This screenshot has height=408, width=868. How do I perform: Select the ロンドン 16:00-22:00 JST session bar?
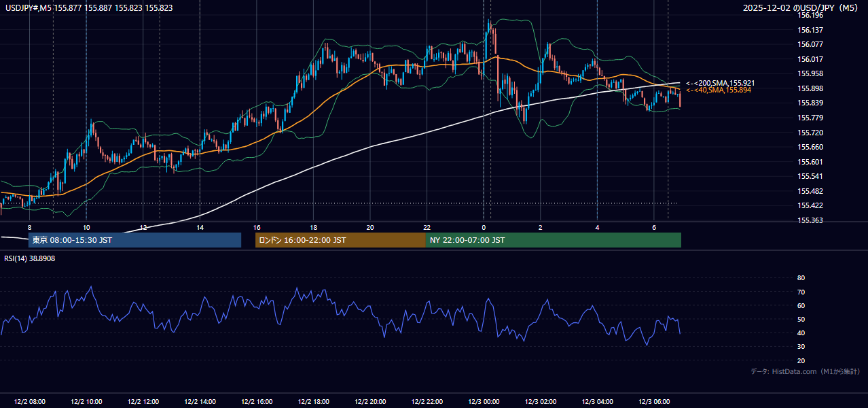pos(340,240)
